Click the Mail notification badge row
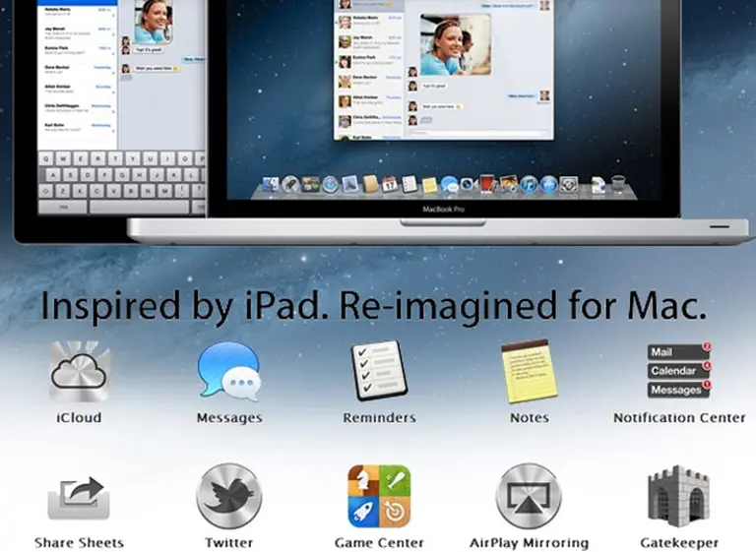 point(679,351)
